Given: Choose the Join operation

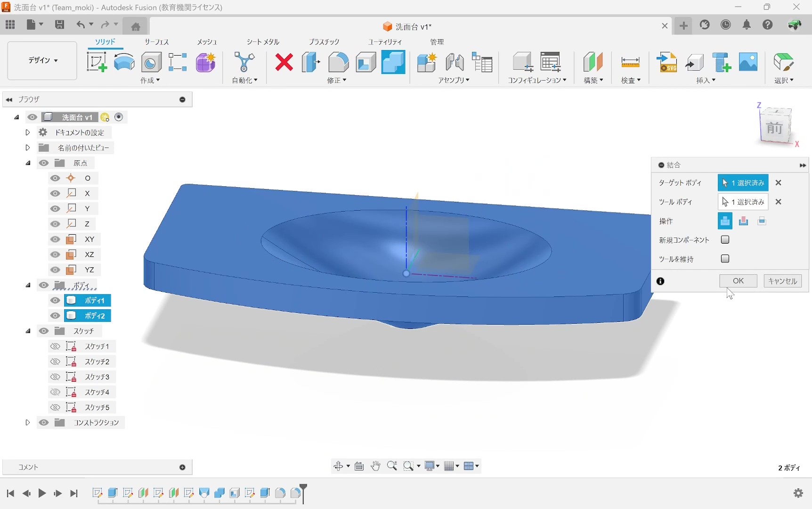Looking at the screenshot, I should tap(725, 221).
